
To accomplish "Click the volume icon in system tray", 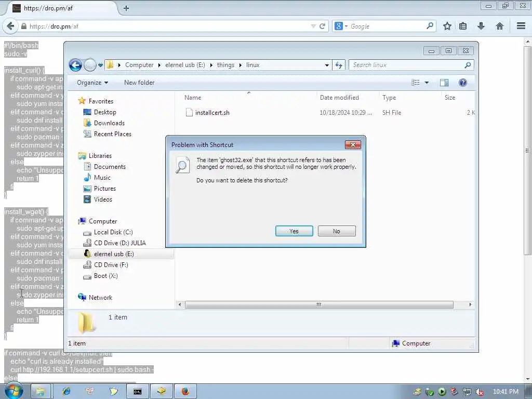I will pyautogui.click(x=480, y=392).
